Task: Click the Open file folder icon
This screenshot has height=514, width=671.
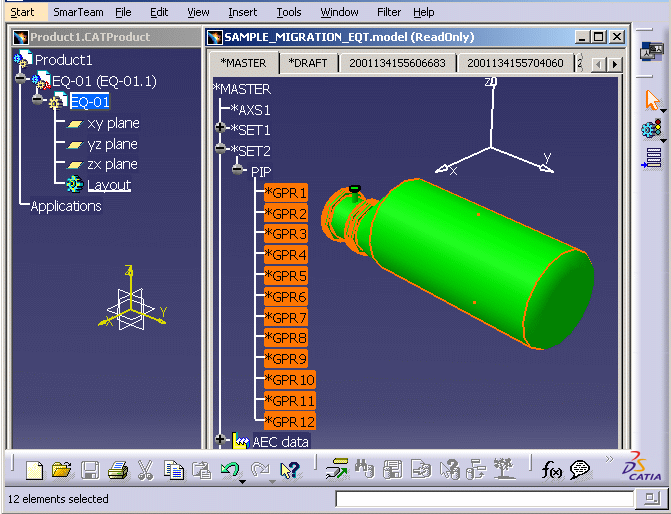Action: click(x=62, y=470)
